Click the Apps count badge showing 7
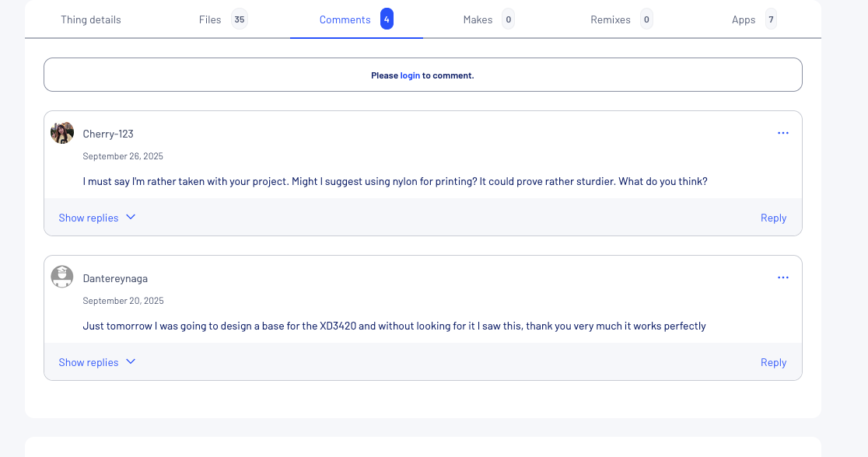 [771, 19]
